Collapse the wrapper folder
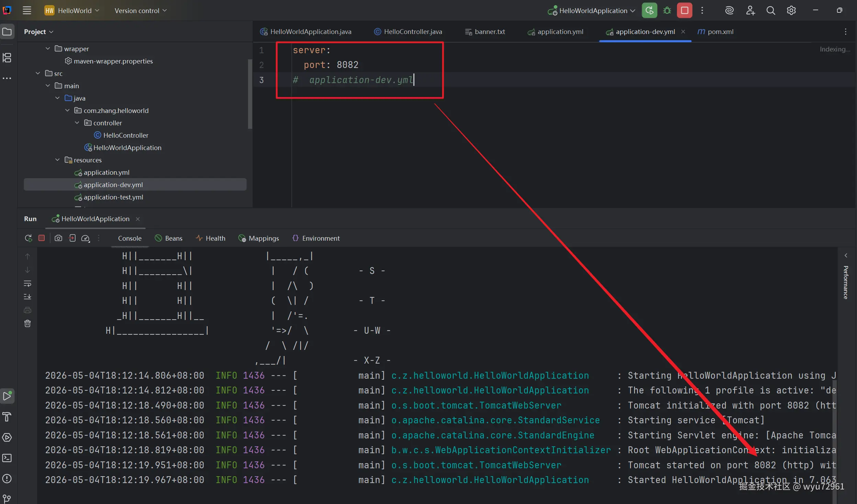857x504 pixels. (x=48, y=49)
